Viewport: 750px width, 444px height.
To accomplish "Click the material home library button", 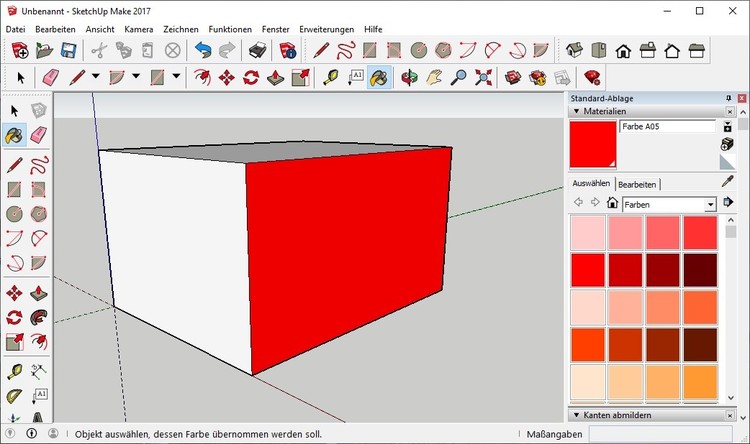I will (x=612, y=203).
